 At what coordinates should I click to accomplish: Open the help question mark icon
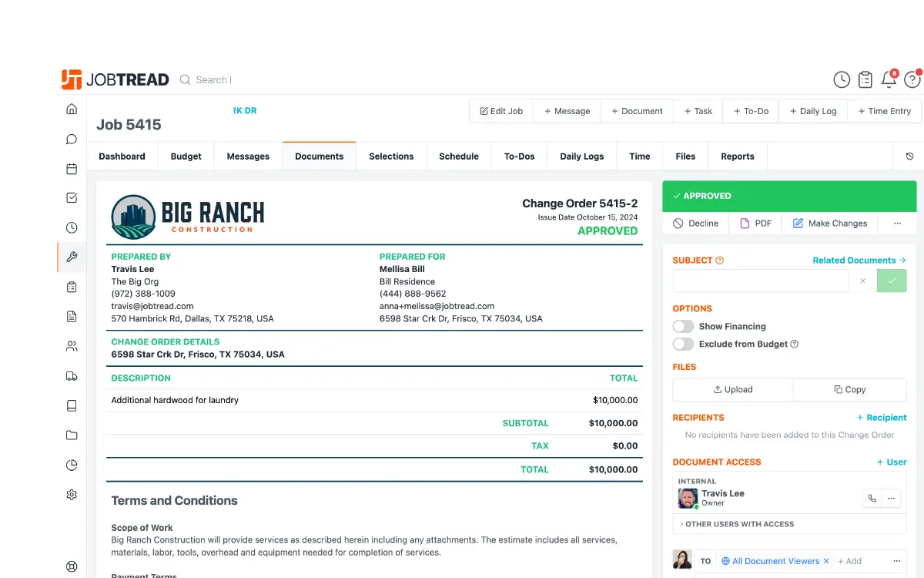coord(913,79)
